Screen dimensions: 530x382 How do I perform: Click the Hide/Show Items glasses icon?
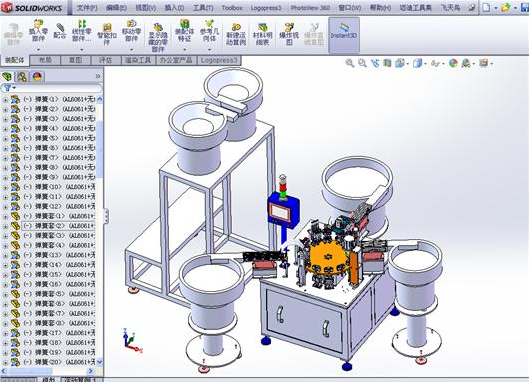click(x=435, y=63)
